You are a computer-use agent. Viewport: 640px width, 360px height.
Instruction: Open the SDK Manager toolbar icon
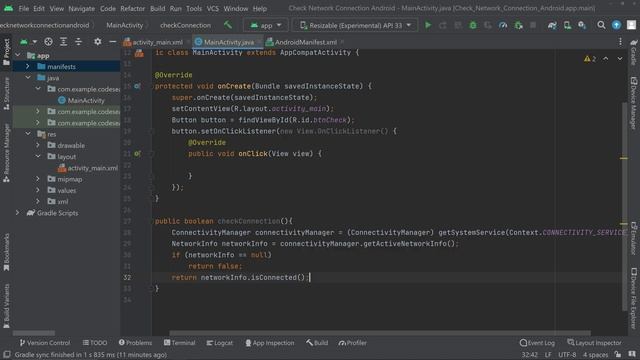click(582, 25)
